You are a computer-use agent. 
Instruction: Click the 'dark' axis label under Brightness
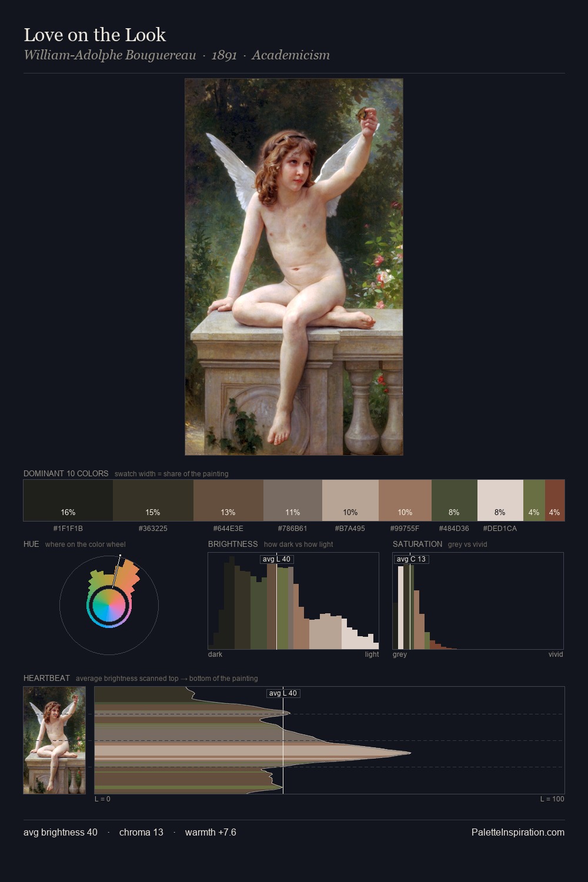tap(215, 654)
